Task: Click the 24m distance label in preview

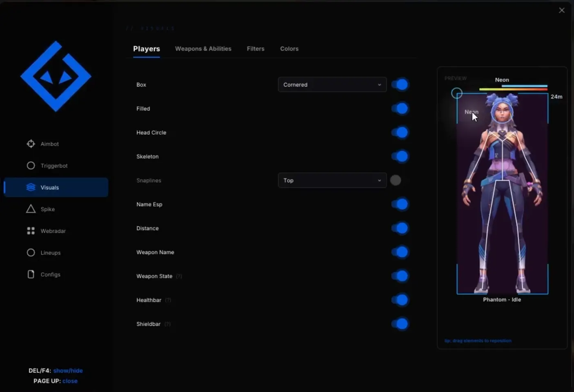Action: click(556, 97)
